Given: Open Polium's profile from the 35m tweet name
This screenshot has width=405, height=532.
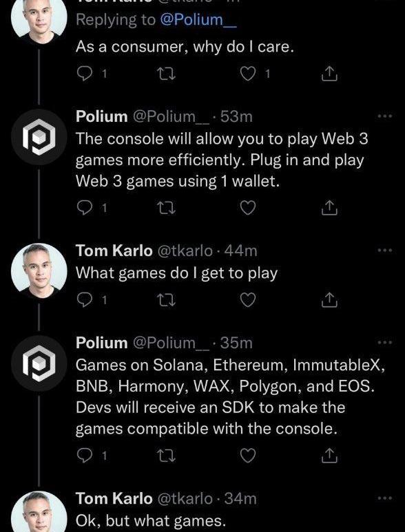Looking at the screenshot, I should [x=101, y=343].
